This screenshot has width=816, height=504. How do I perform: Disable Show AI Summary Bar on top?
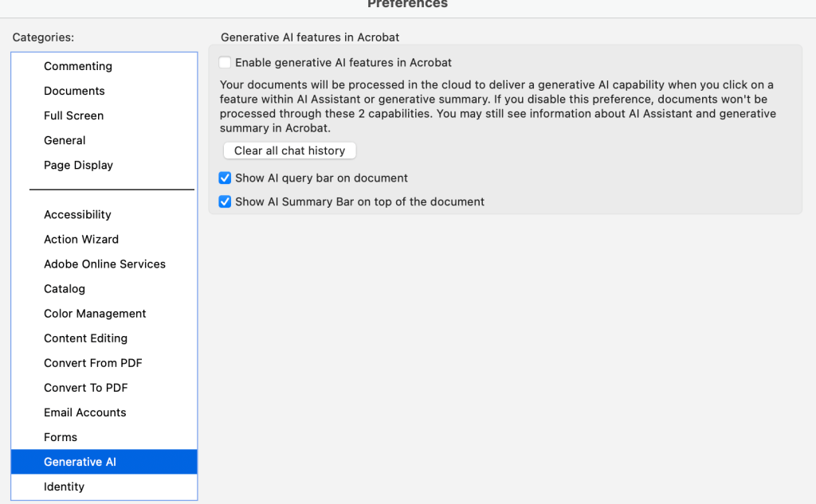click(x=225, y=202)
